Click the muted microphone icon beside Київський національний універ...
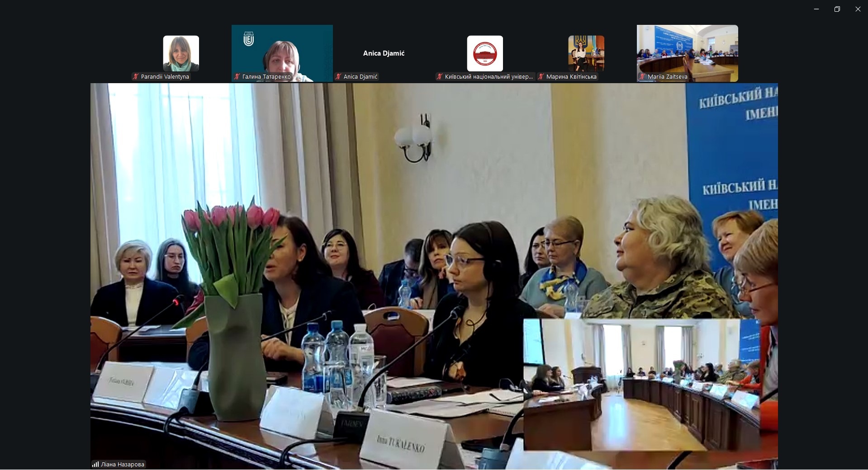The height and width of the screenshot is (470, 868). [439, 77]
